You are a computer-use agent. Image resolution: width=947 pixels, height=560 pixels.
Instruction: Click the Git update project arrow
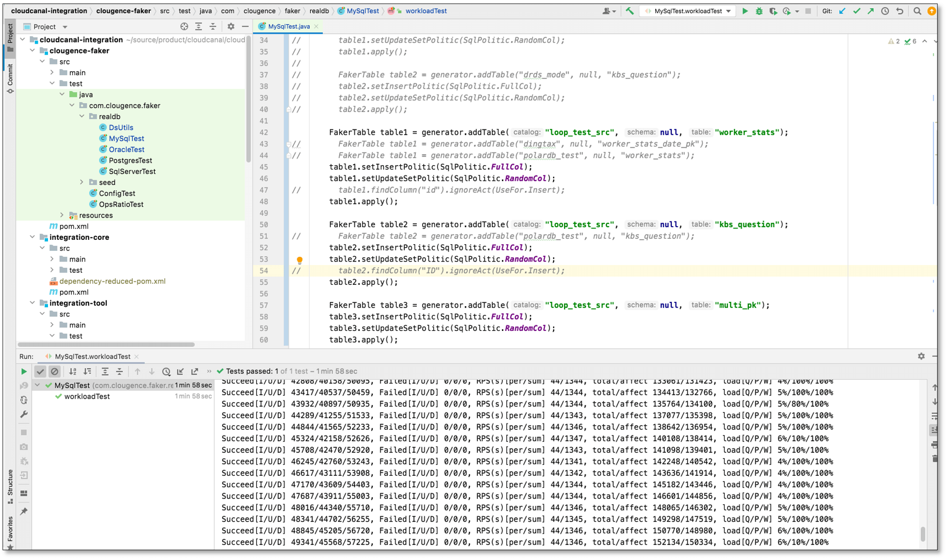[842, 11]
